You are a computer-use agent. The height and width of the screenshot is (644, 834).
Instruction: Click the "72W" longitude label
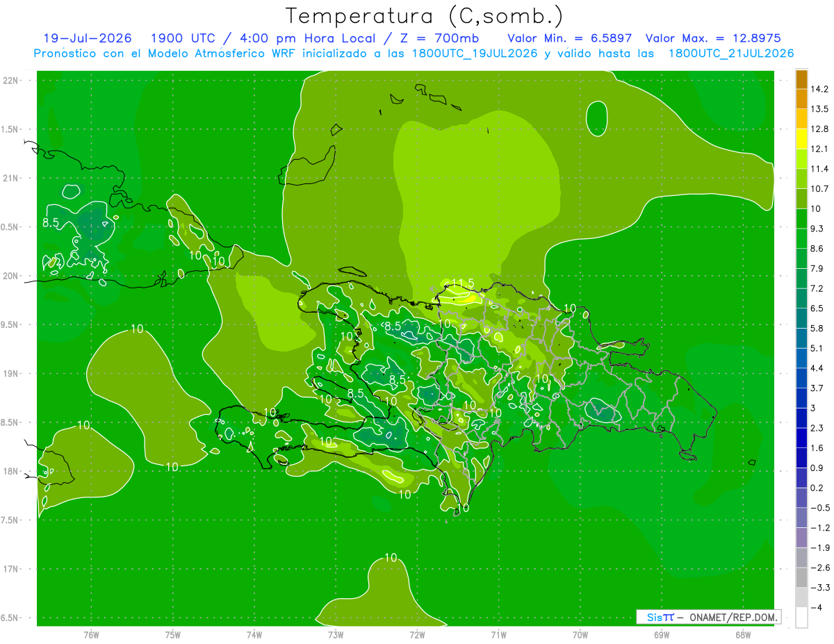coord(417,634)
